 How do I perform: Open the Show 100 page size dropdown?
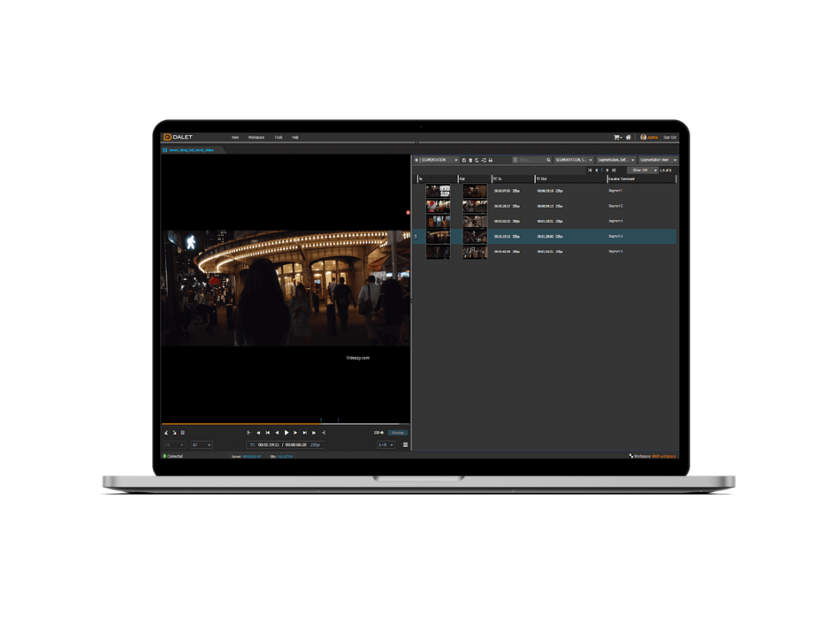tap(642, 170)
